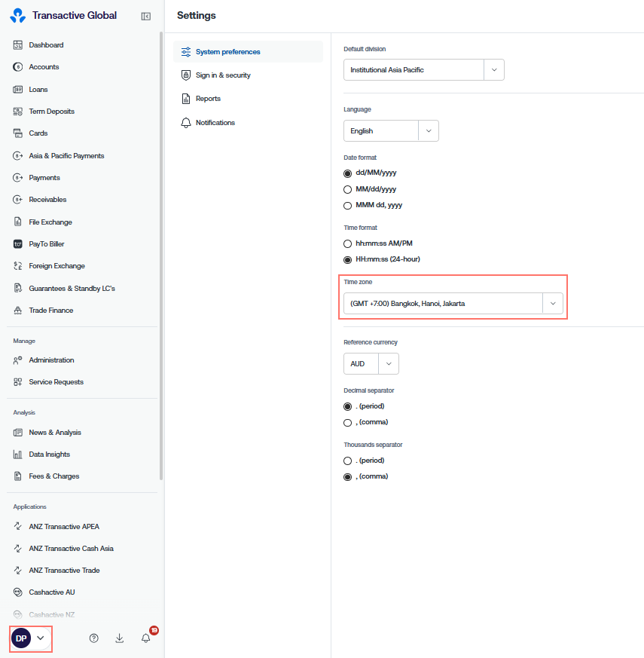Click the Cashactive AU icon
Viewport: 644px width, 658px height.
coord(17,592)
